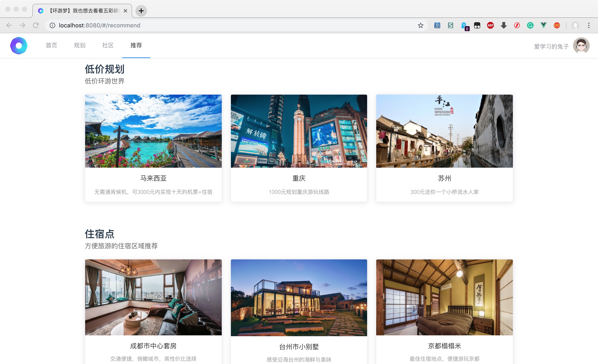This screenshot has height=364, width=598.
Task: Click the Tampermonkey extension icon
Action: [477, 25]
